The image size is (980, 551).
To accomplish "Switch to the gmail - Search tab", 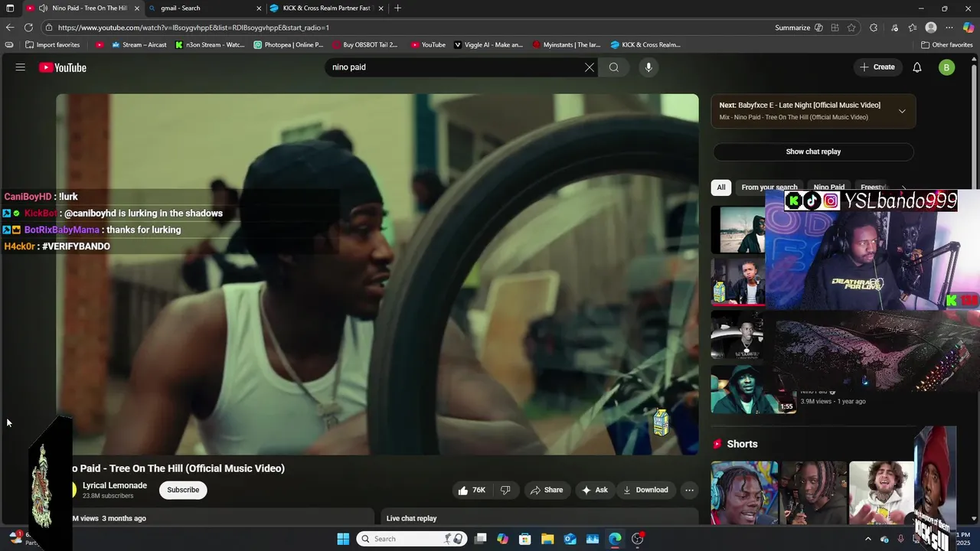I will tap(204, 8).
